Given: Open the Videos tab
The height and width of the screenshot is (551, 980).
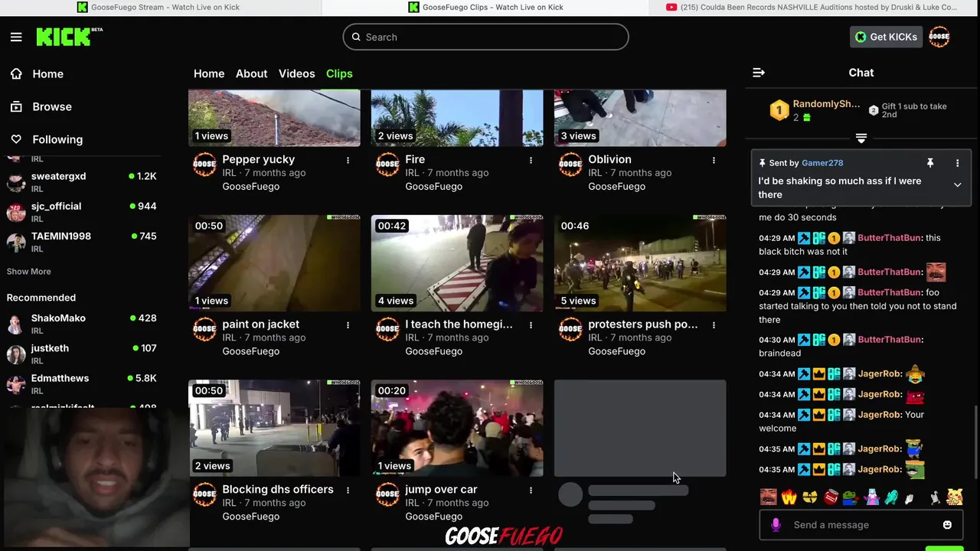Looking at the screenshot, I should click(x=296, y=73).
